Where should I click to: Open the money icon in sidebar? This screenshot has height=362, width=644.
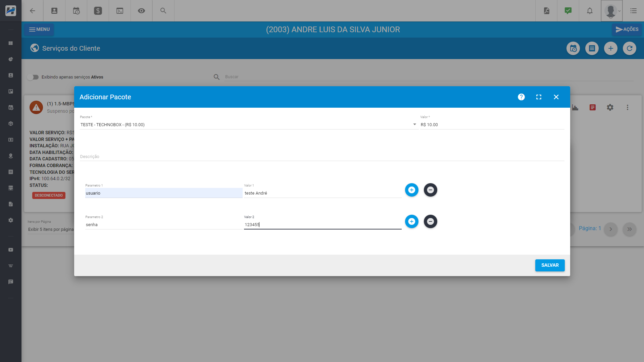[x=11, y=140]
